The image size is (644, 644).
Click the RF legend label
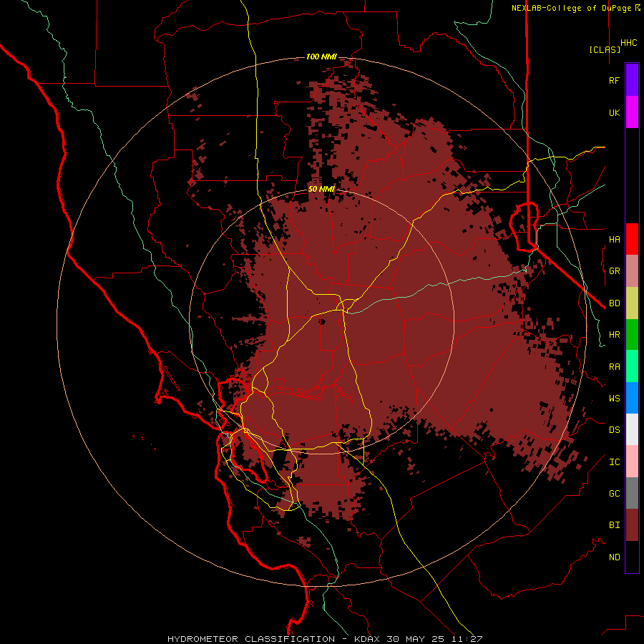point(615,80)
